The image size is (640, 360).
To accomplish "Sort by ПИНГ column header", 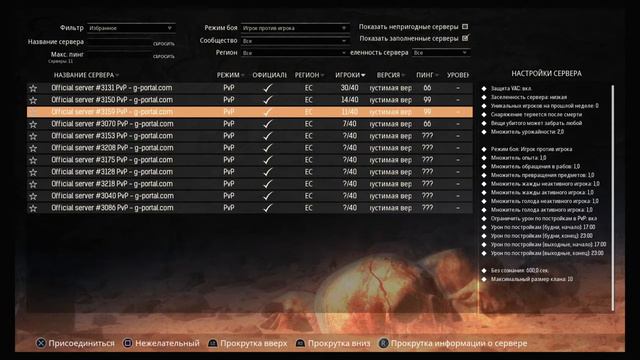I will (x=427, y=75).
